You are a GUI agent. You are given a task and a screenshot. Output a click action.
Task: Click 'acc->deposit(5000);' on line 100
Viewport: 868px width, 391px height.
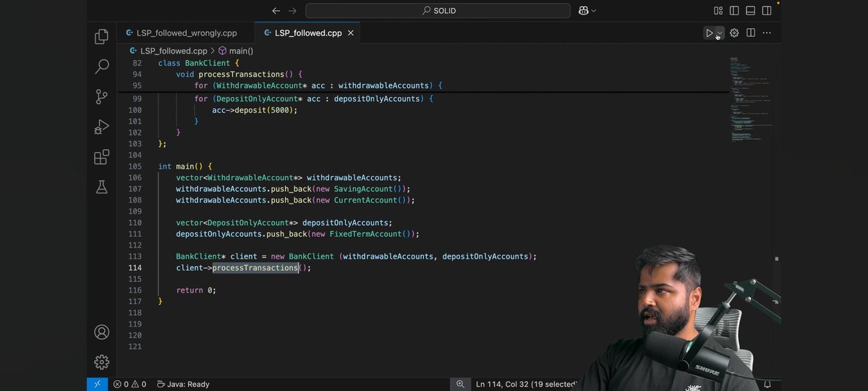pos(255,110)
